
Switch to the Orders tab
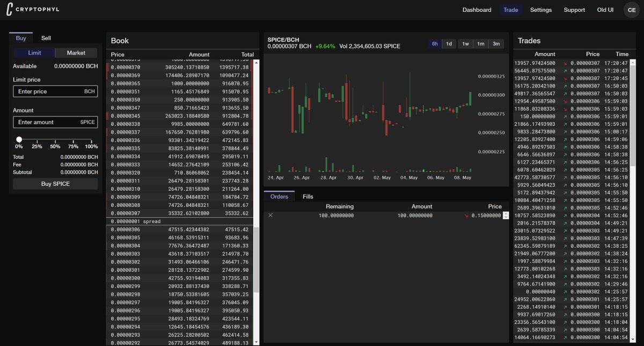(279, 197)
